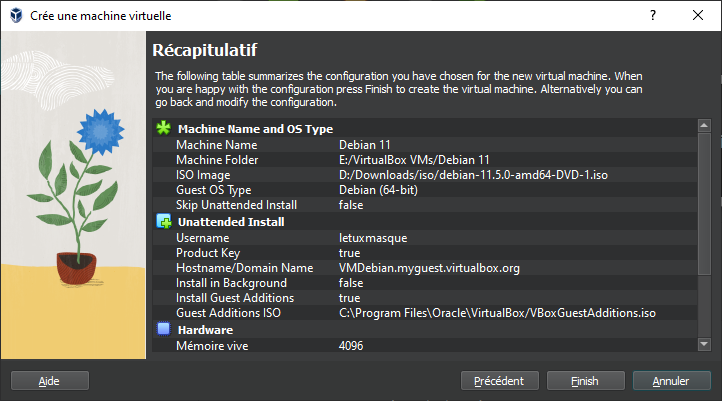The image size is (722, 401).
Task: Click the Guest OS Type row label
Action: coord(214,190)
